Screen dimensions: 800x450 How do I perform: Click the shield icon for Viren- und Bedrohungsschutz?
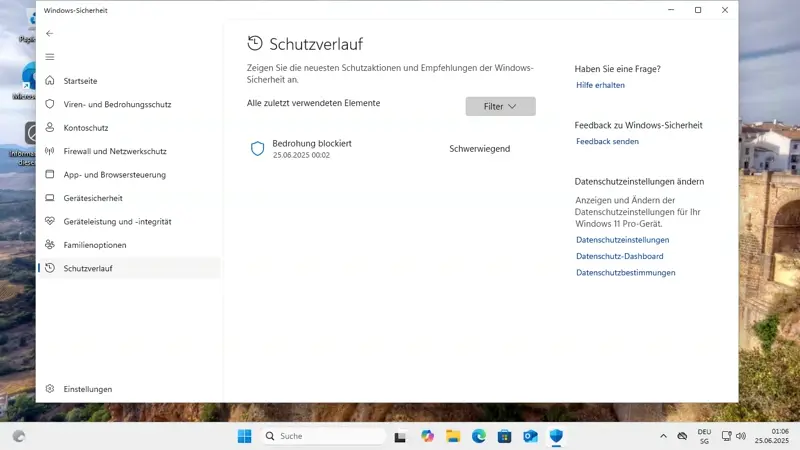[49, 104]
